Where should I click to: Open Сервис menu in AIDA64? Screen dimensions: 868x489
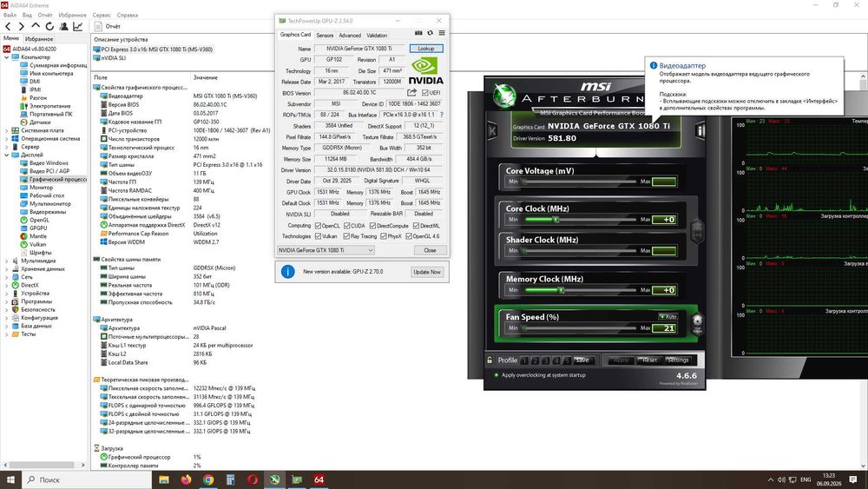[x=102, y=15]
